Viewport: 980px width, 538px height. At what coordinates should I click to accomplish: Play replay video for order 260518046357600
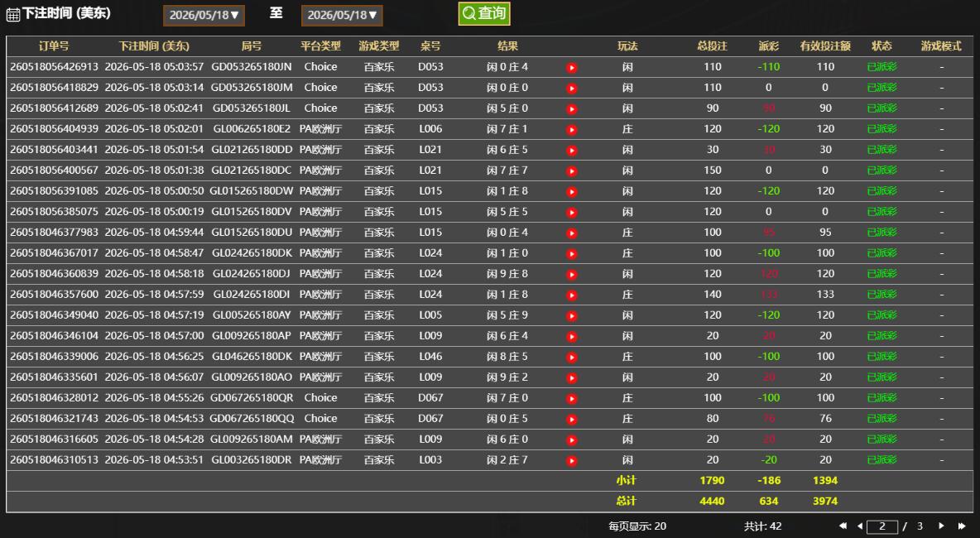571,295
